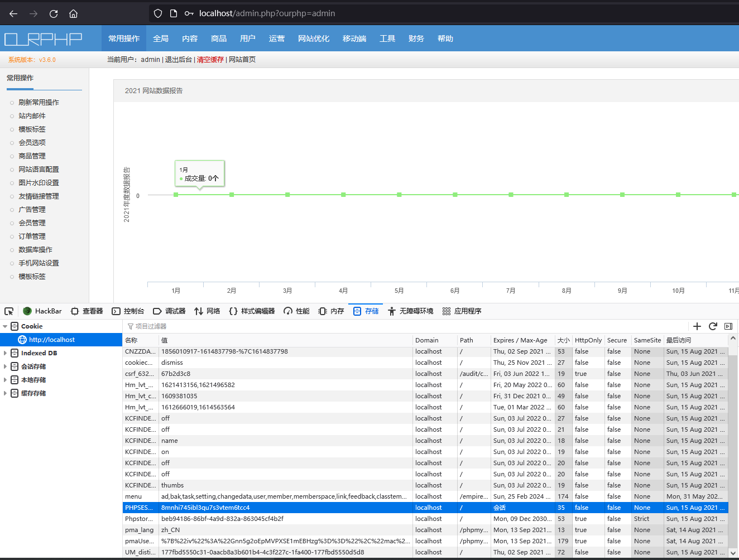Expand the Indexed DB tree node
Viewport: 739px width, 560px height.
[x=5, y=353]
